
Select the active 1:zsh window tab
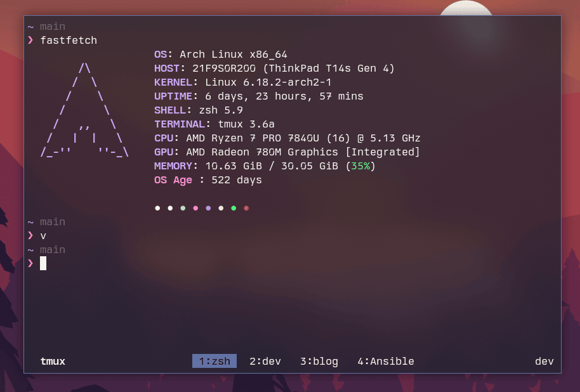click(x=214, y=361)
